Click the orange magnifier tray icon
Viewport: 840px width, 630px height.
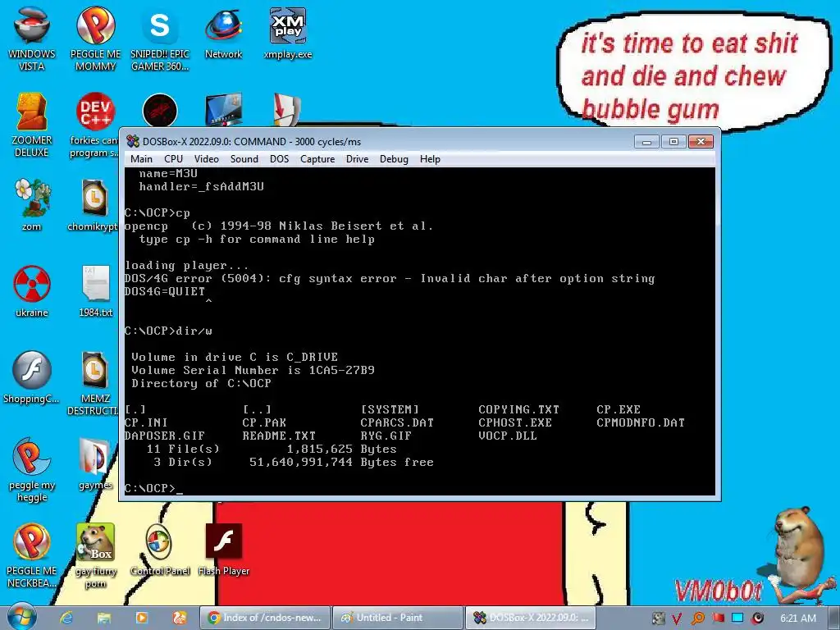click(x=698, y=619)
